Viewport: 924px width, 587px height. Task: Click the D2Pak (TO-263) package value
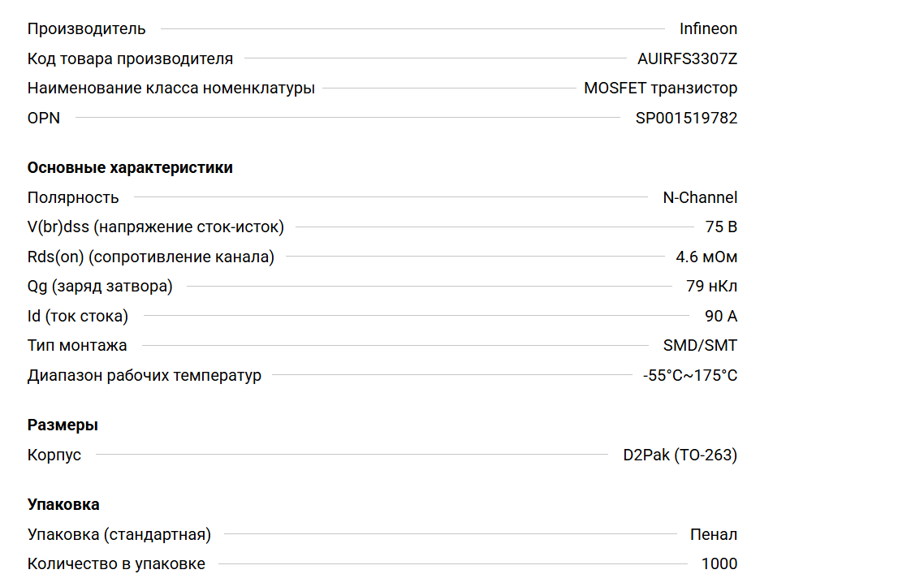click(680, 455)
